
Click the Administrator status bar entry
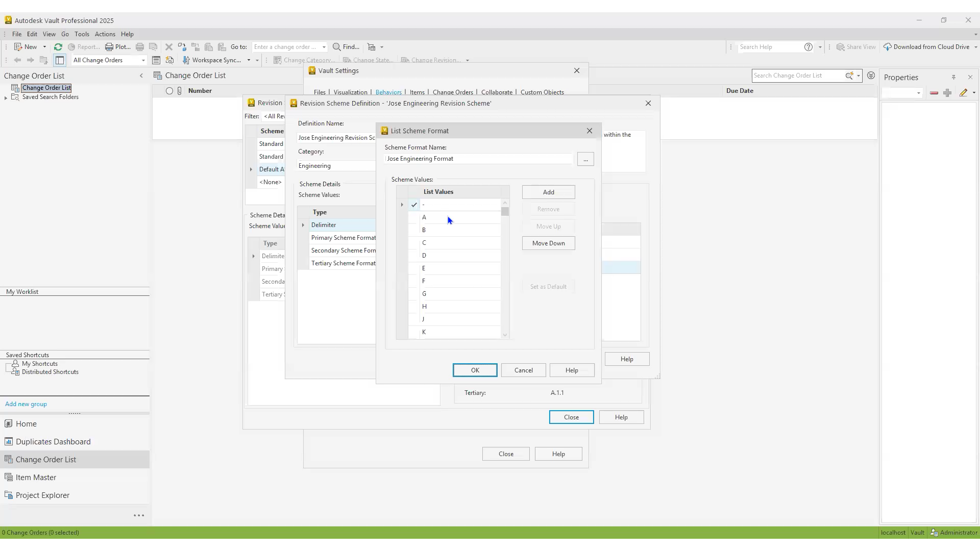point(954,533)
